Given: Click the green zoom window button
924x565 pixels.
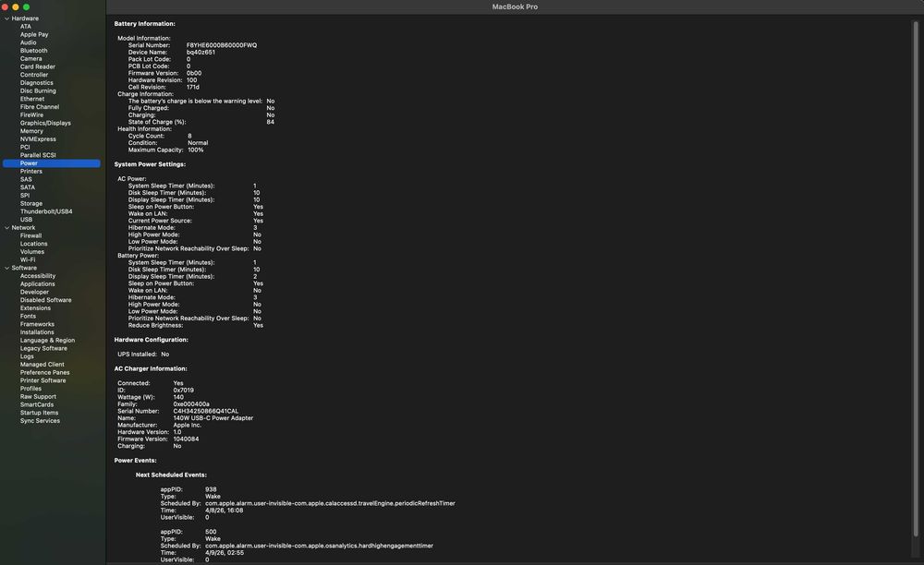Looking at the screenshot, I should 26,7.
